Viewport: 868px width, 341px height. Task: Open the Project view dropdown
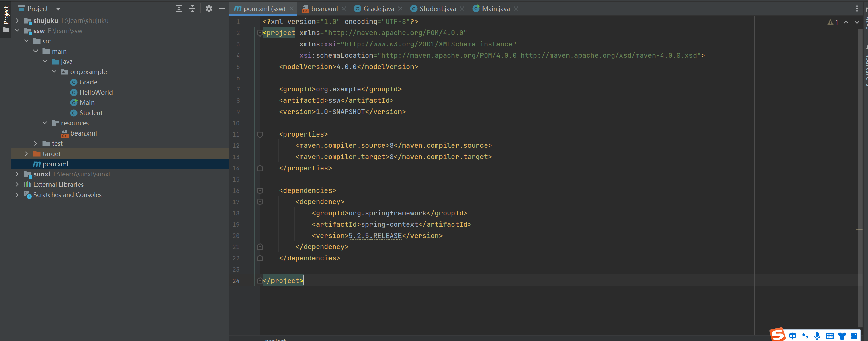(58, 9)
